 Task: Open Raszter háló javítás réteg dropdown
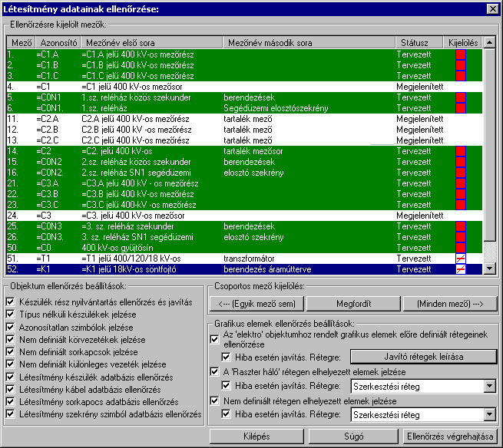(x=489, y=387)
